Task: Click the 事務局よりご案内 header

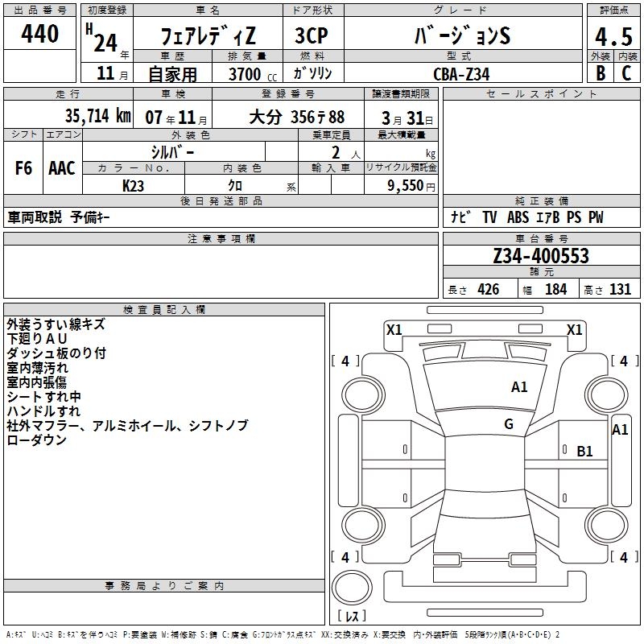Action: (164, 586)
